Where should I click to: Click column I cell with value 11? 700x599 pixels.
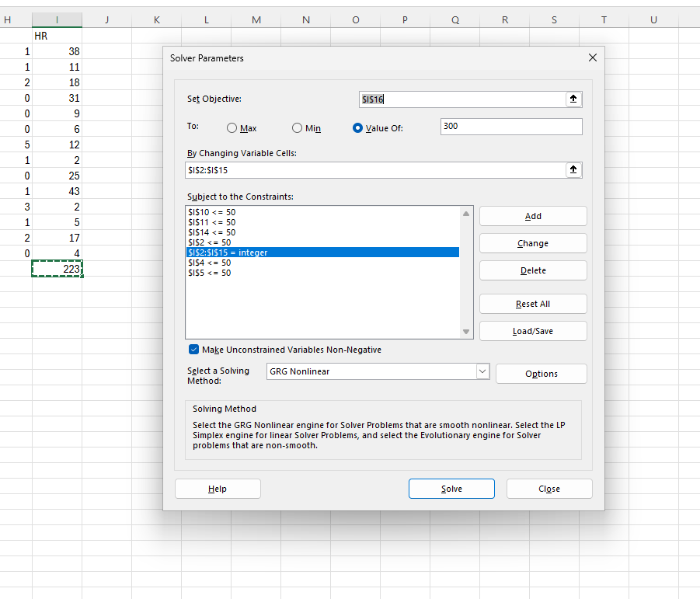[x=57, y=67]
